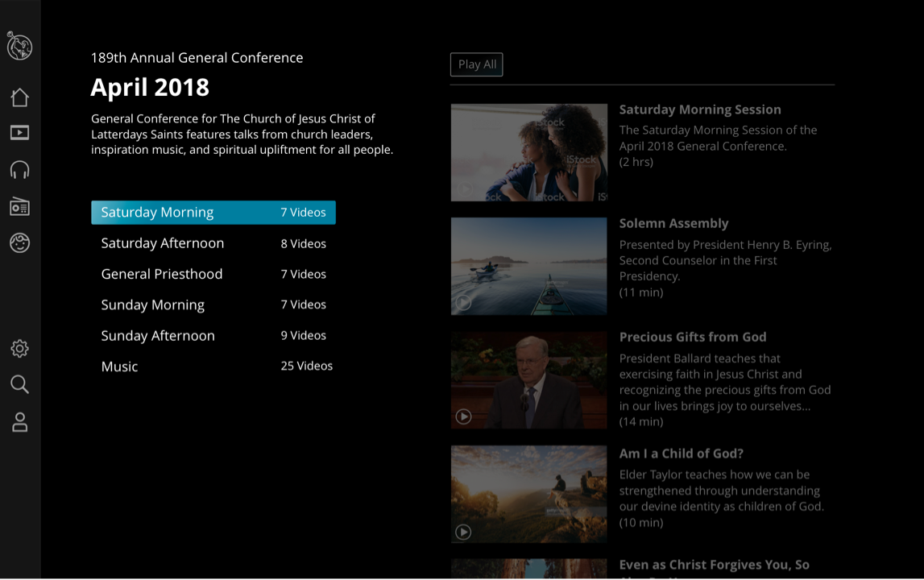Select the General Priesthood session
924x580 pixels.
(x=213, y=274)
